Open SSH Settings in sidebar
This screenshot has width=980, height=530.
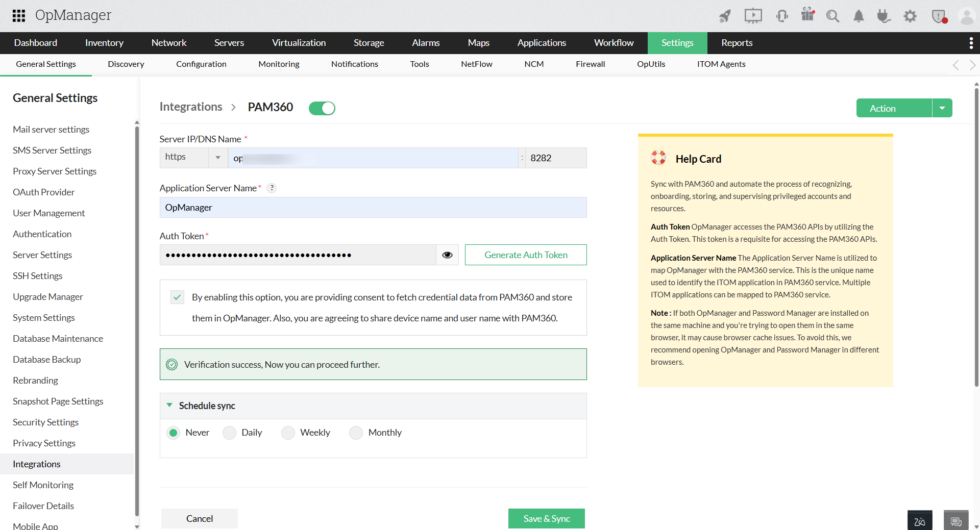(38, 276)
